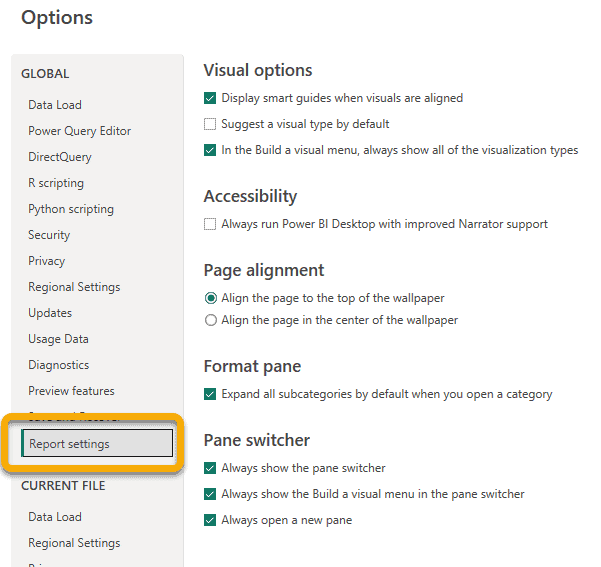The height and width of the screenshot is (567, 601).
Task: Open Python scripting settings
Action: pyautogui.click(x=71, y=209)
